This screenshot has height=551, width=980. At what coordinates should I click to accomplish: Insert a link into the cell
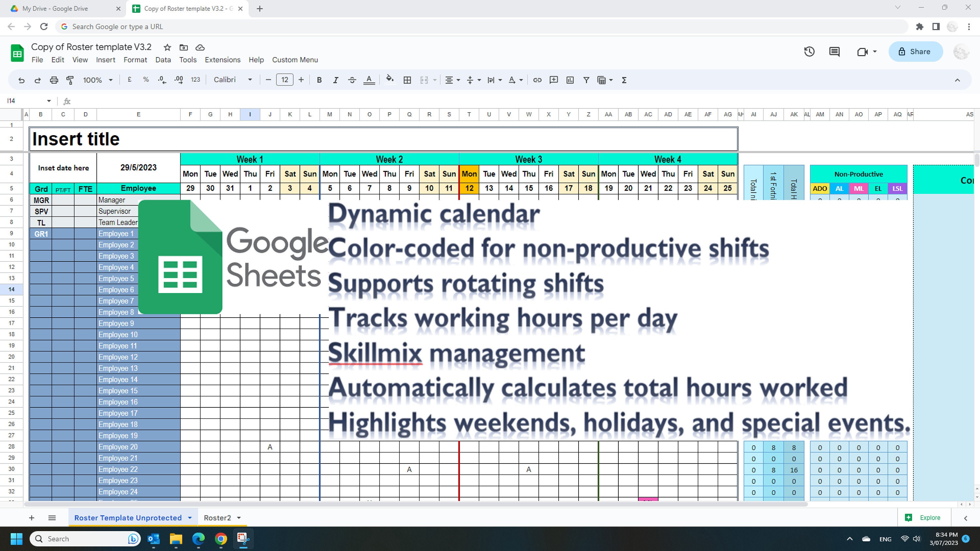pyautogui.click(x=537, y=80)
